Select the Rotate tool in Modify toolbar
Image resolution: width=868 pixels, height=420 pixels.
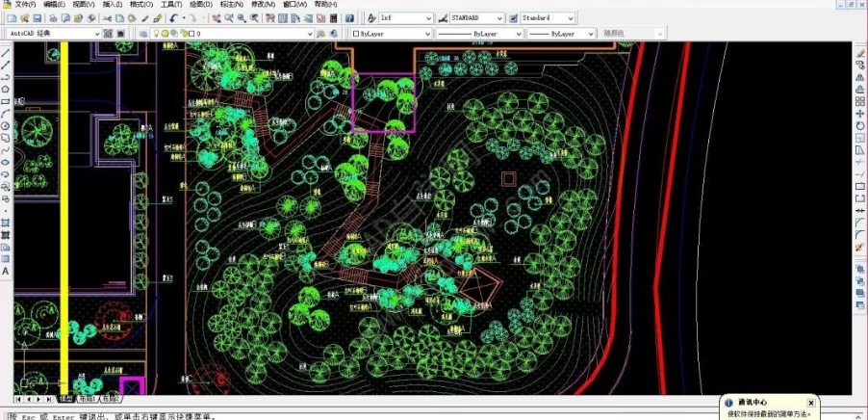tap(860, 126)
